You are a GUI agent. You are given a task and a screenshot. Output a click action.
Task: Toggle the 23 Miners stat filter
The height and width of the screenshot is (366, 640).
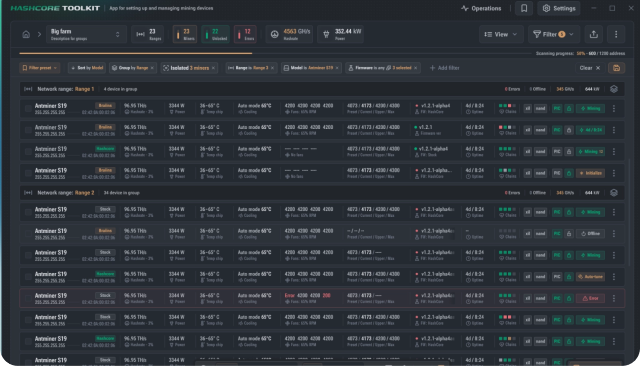[184, 34]
